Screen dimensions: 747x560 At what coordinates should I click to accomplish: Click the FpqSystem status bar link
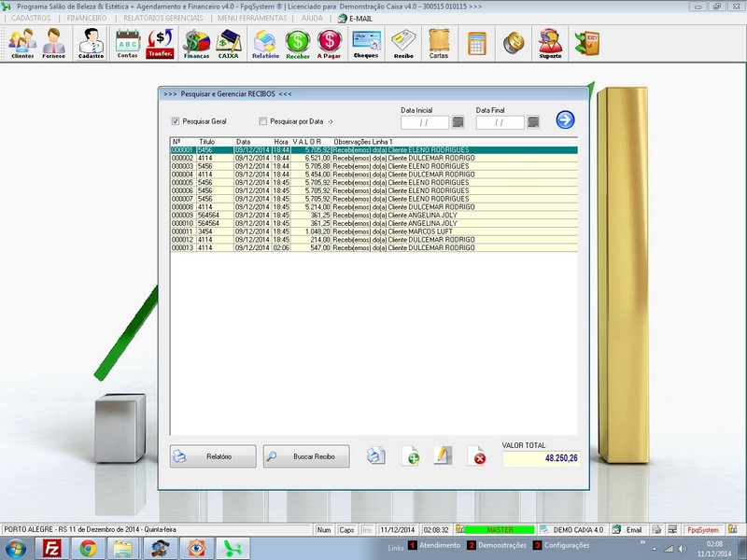pos(703,529)
